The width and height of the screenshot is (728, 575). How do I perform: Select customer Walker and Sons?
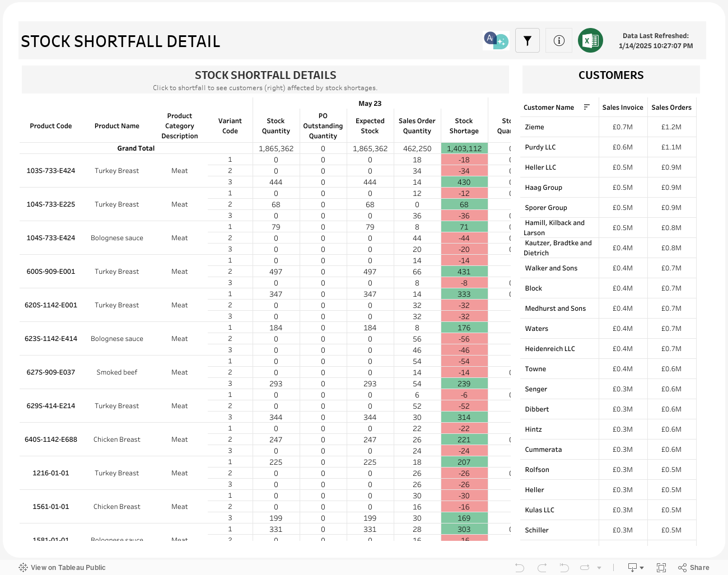tap(551, 268)
